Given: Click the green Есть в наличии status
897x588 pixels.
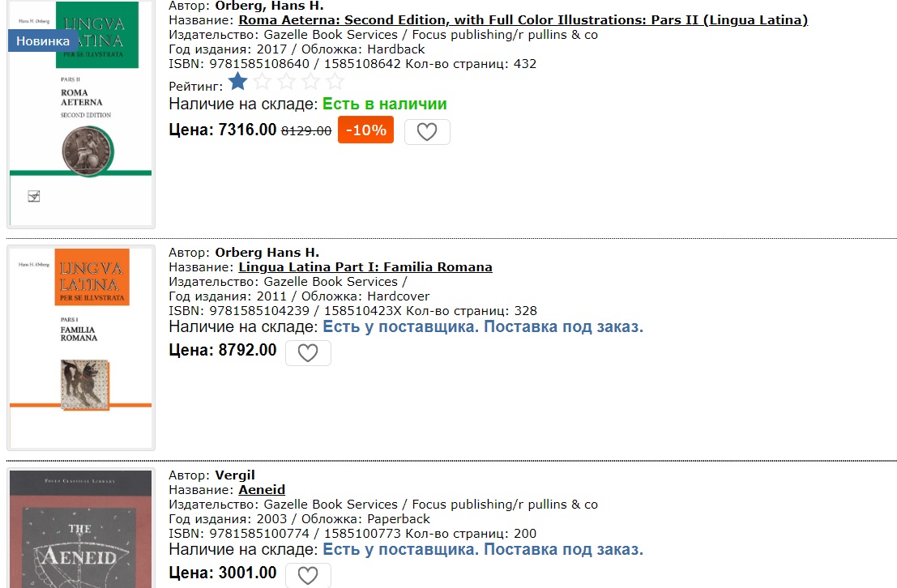Looking at the screenshot, I should pyautogui.click(x=385, y=104).
